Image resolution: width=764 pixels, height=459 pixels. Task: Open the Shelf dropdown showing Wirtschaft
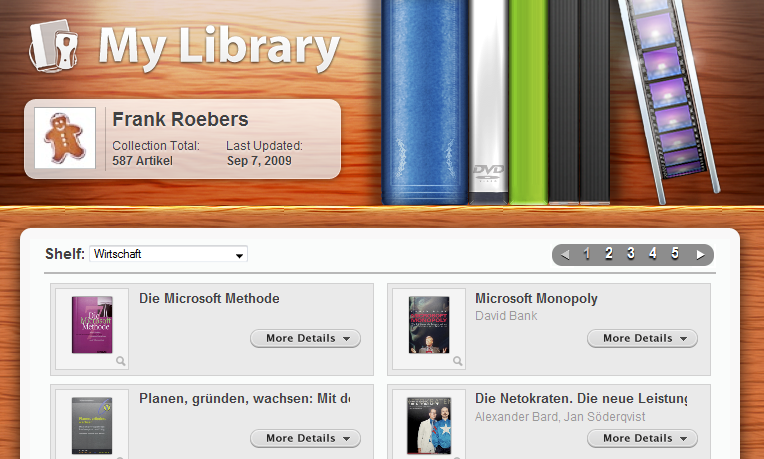click(x=168, y=254)
